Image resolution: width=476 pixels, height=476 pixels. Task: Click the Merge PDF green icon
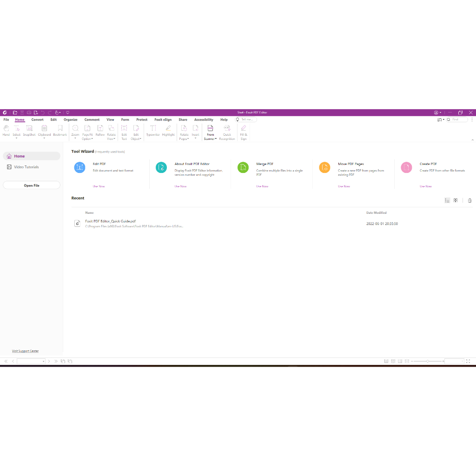[x=243, y=168]
